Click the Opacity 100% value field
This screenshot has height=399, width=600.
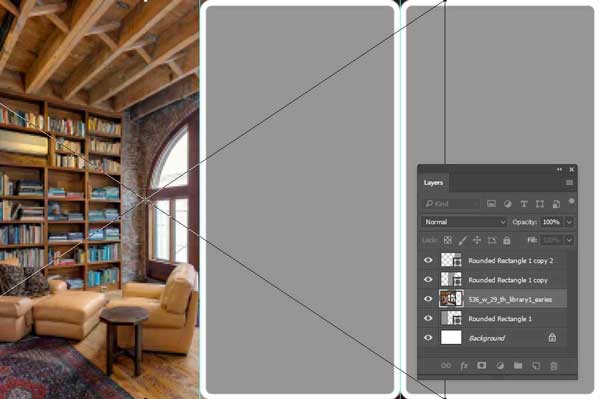tap(551, 222)
